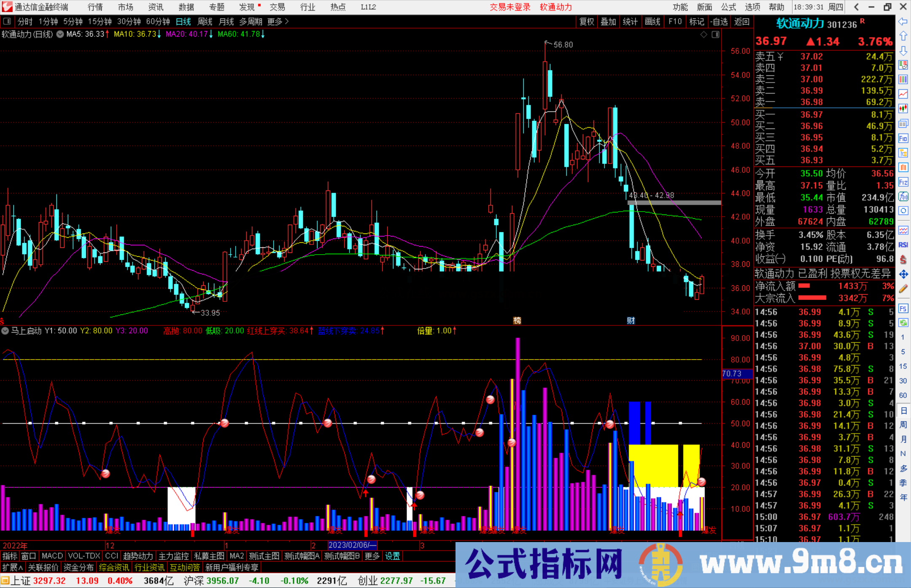The image size is (911, 588).
Task: Open the 行情 menu in menu bar
Action: coord(94,7)
